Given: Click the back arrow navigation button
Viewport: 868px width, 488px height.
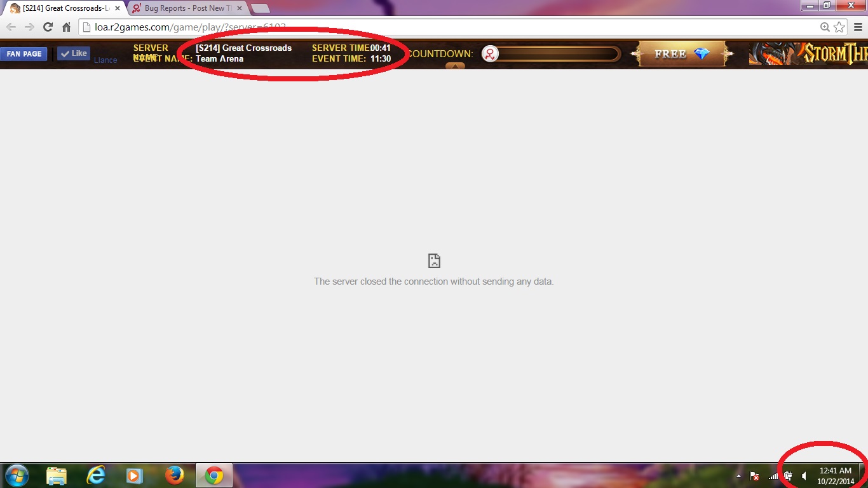Looking at the screenshot, I should 11,27.
